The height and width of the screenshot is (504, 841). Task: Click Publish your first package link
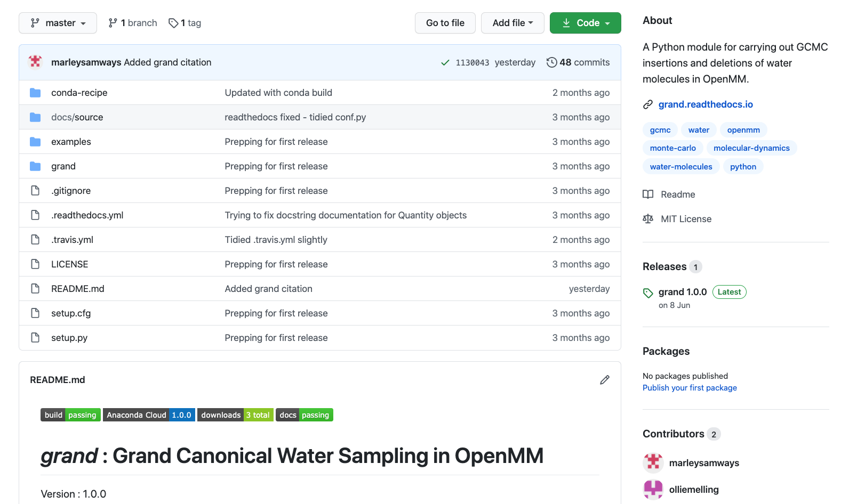[x=689, y=388]
